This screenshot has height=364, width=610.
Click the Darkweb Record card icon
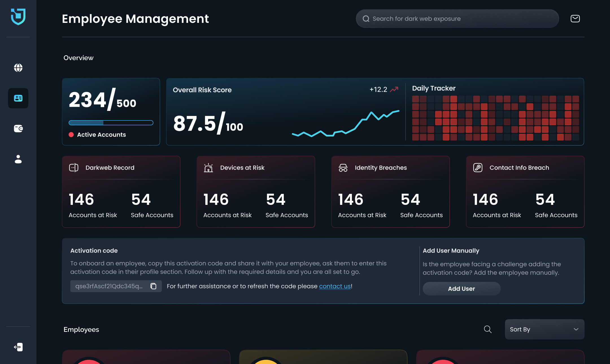click(74, 168)
